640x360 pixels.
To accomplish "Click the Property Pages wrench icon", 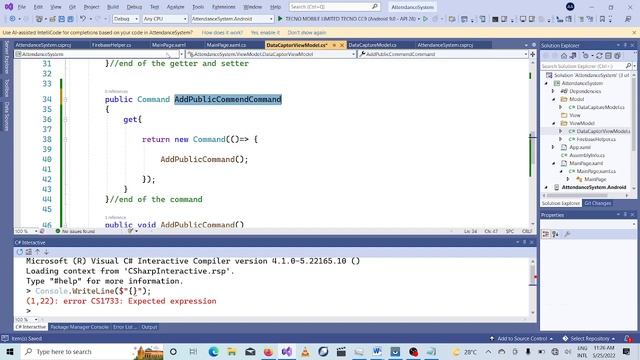I will (567, 234).
